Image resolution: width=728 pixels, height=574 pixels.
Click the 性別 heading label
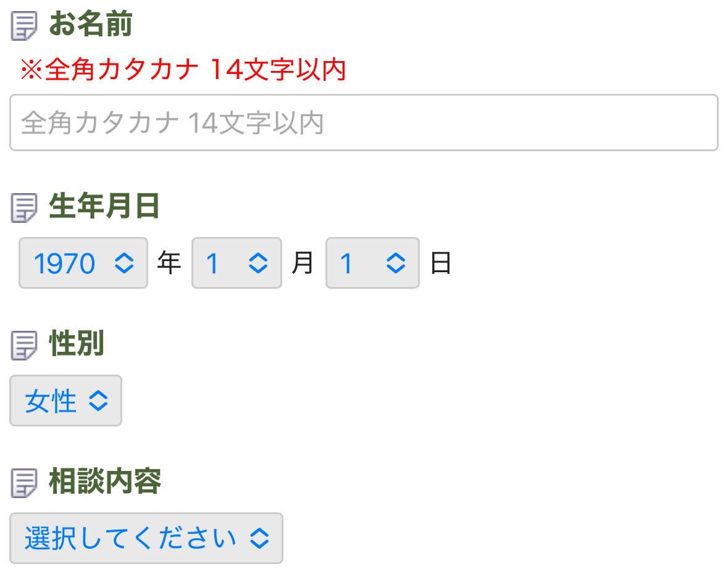click(x=77, y=343)
